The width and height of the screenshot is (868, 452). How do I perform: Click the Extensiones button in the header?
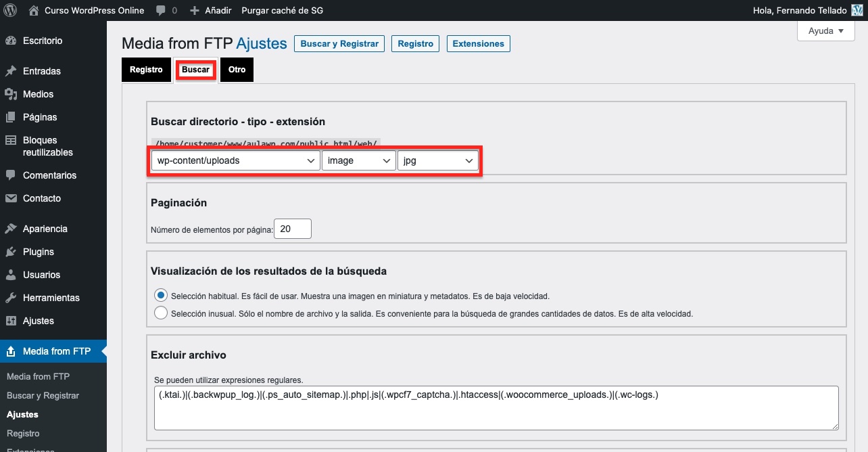click(x=478, y=43)
